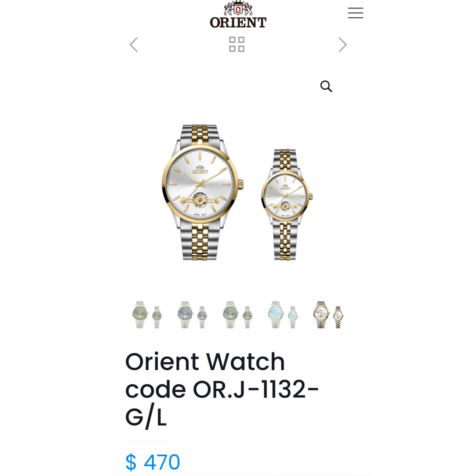Select the light green dial watch thumbnail
The width and height of the screenshot is (476, 476).
click(x=147, y=315)
